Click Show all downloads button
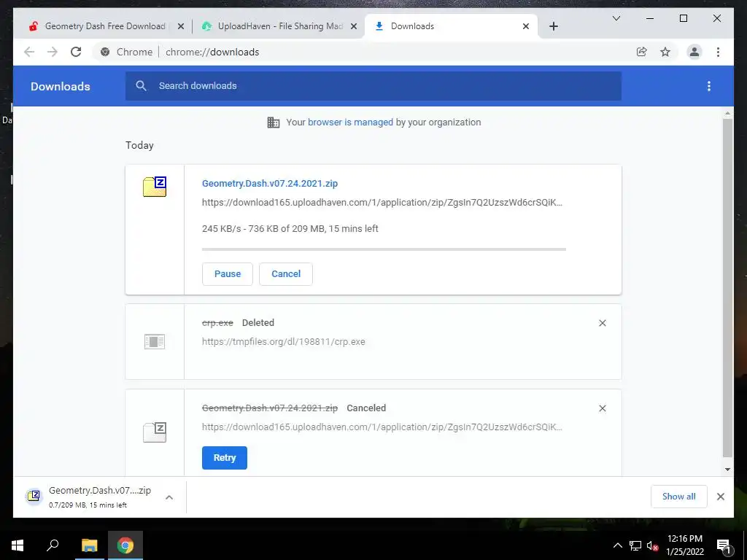This screenshot has width=747, height=560. (679, 497)
